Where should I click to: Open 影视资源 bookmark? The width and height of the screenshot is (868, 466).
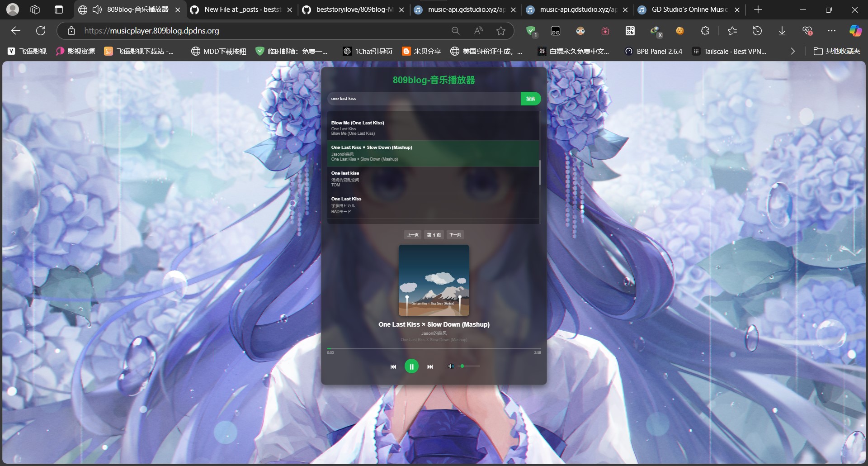75,52
